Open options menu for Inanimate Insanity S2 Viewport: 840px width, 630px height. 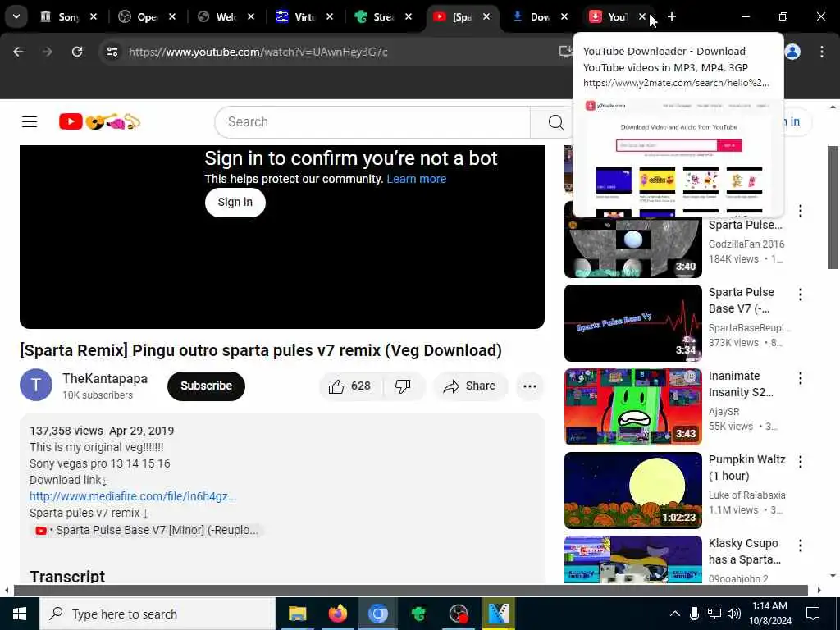pyautogui.click(x=801, y=378)
